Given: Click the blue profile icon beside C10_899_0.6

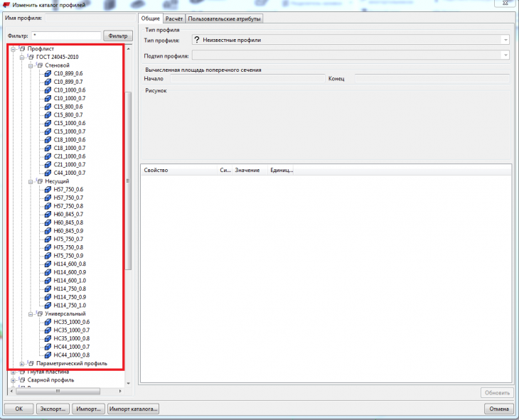Looking at the screenshot, I should (x=48, y=73).
